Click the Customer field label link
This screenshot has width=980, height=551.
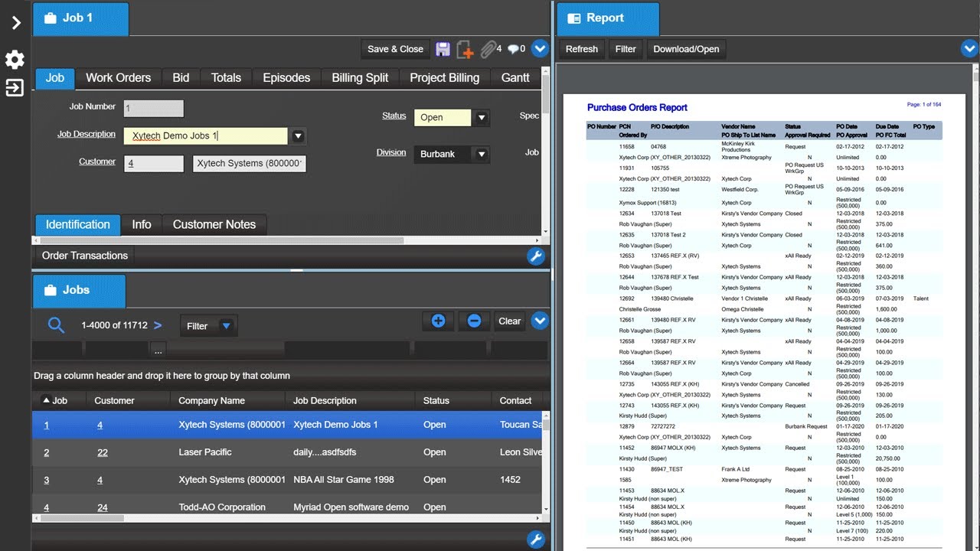pyautogui.click(x=97, y=161)
